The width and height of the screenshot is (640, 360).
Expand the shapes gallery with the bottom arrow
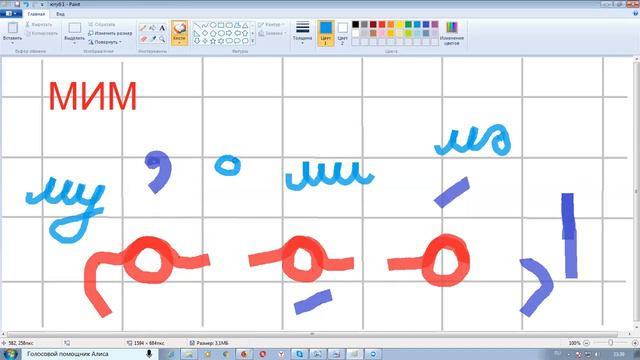(x=253, y=41)
